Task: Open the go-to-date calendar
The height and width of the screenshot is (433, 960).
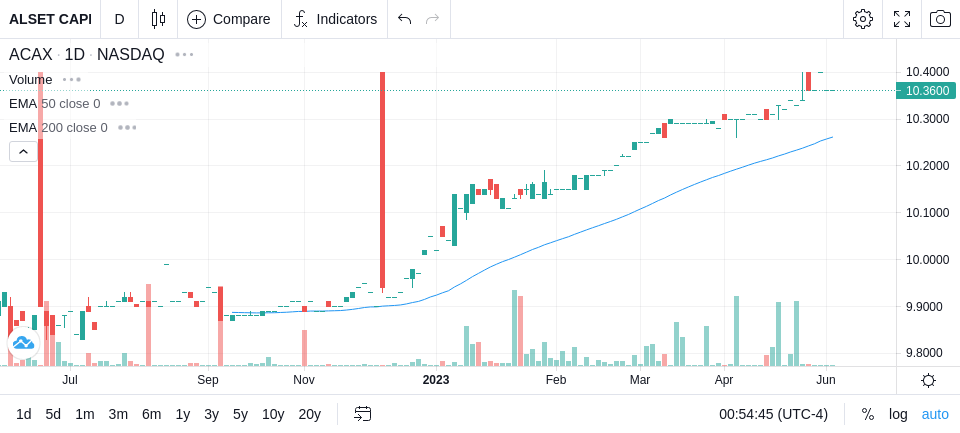Action: [362, 415]
